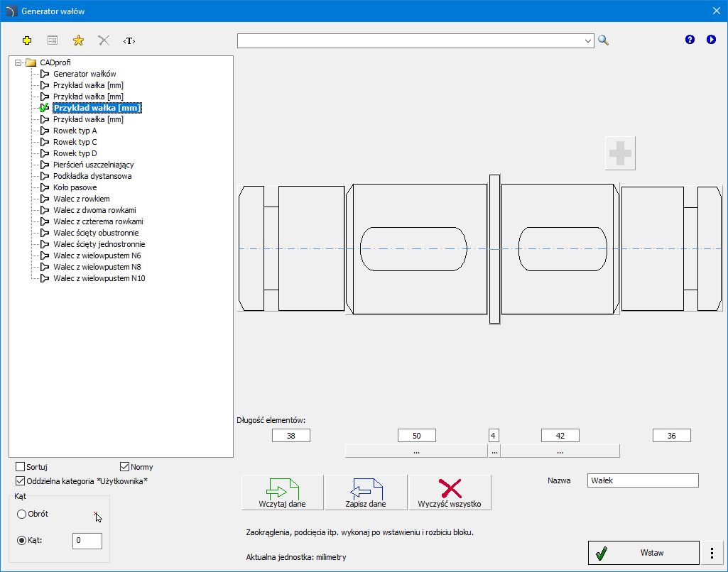The height and width of the screenshot is (572, 728).
Task: Open the search combo box dropdown arrow
Action: point(588,41)
